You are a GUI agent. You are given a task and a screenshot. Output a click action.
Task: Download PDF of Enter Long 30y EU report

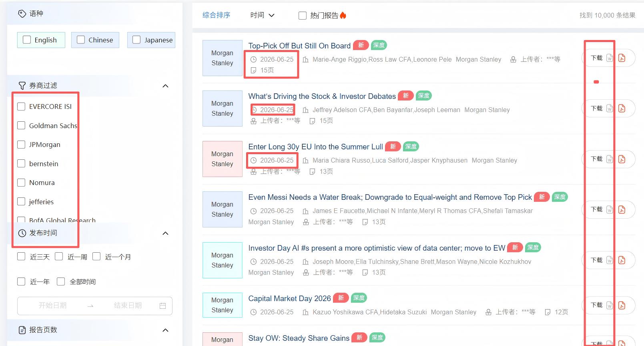click(622, 159)
